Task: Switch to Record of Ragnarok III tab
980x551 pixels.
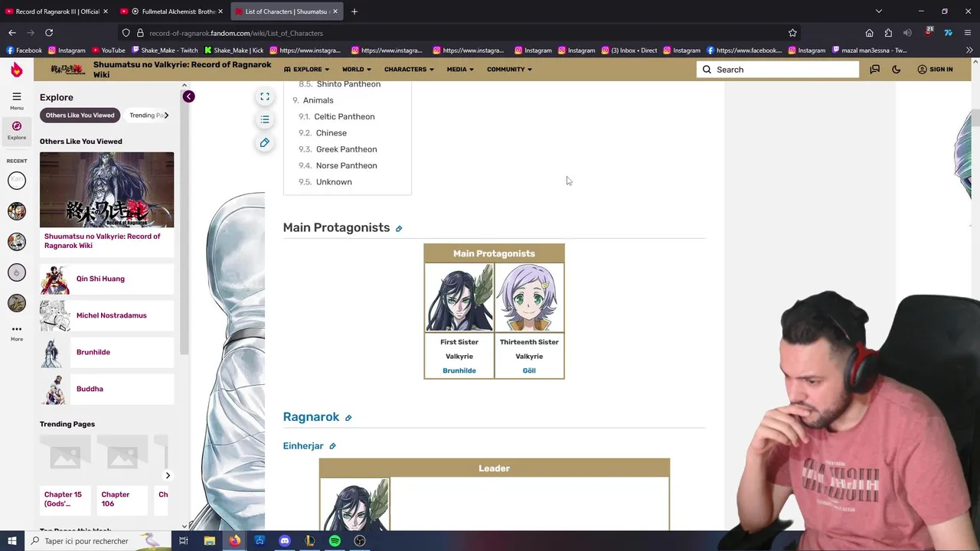Action: [x=57, y=11]
